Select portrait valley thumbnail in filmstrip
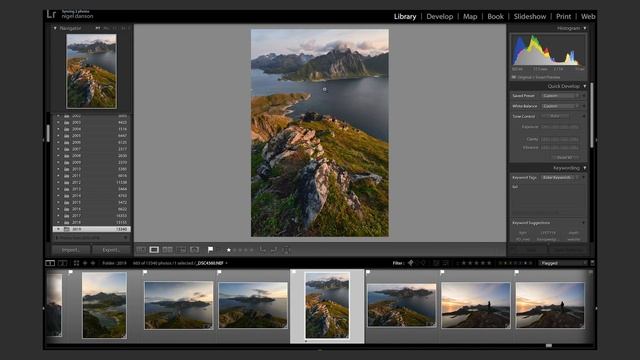Viewport: 640px width, 360px height. [x=104, y=305]
